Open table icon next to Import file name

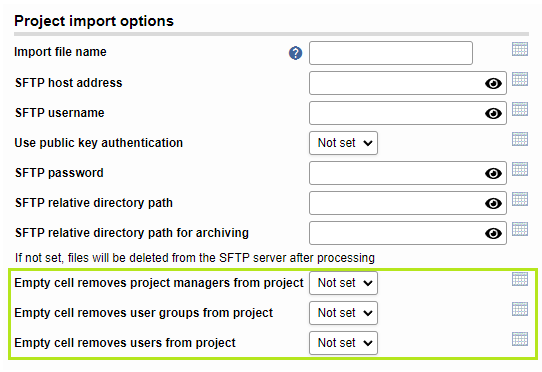(x=520, y=49)
